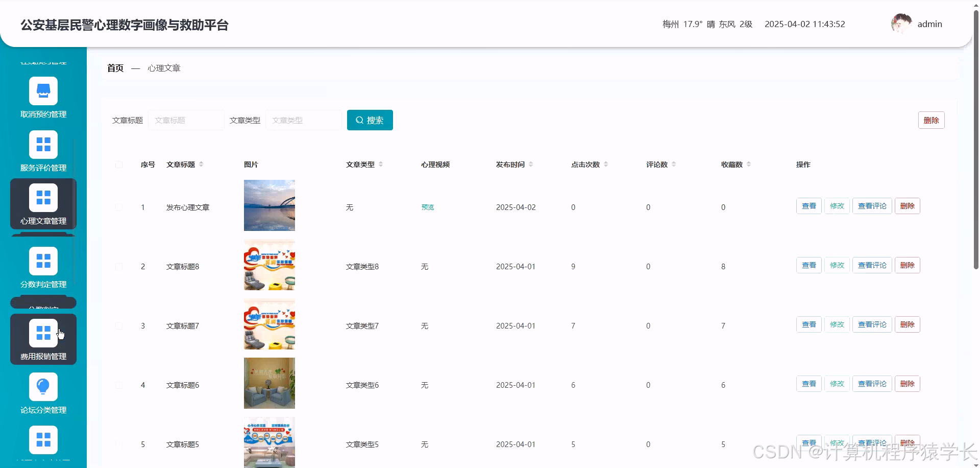This screenshot has height=468, width=980.
Task: Sort by 发布时间 using its sort arrows
Action: [x=531, y=164]
